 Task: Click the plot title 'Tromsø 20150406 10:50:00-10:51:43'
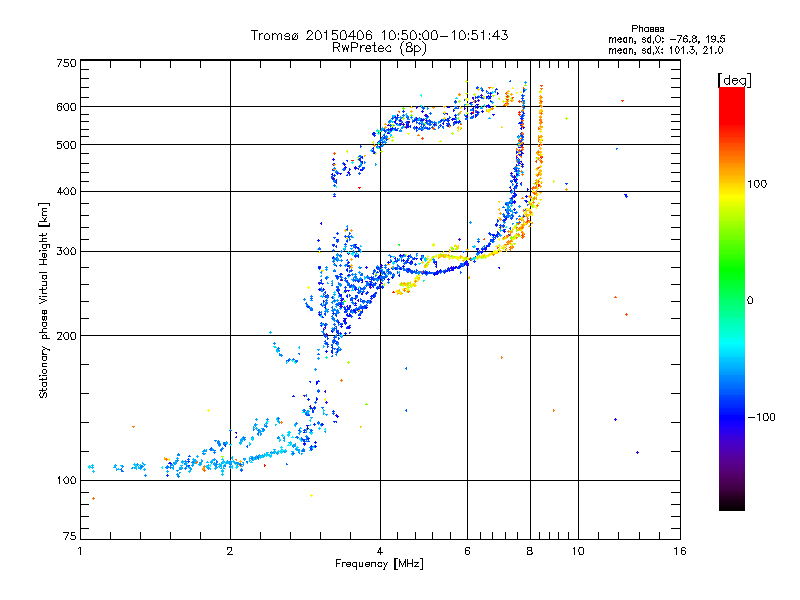(379, 35)
